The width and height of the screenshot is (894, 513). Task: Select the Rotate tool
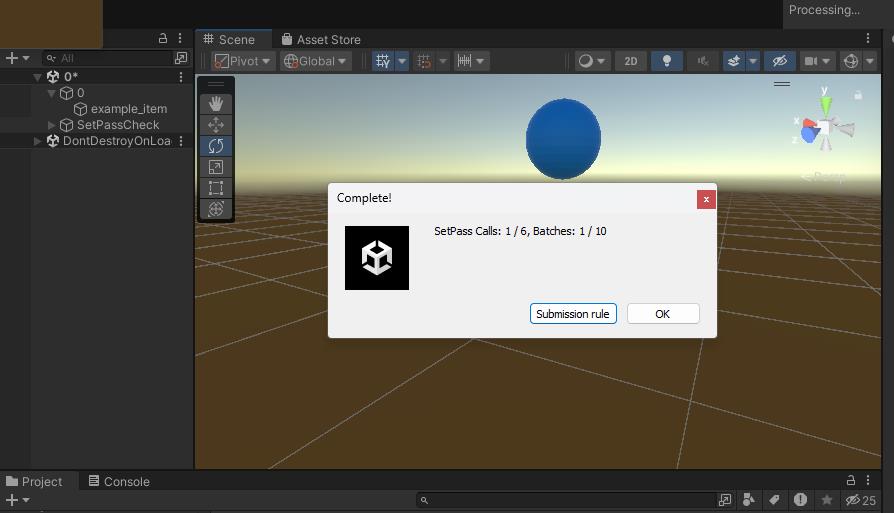click(215, 146)
